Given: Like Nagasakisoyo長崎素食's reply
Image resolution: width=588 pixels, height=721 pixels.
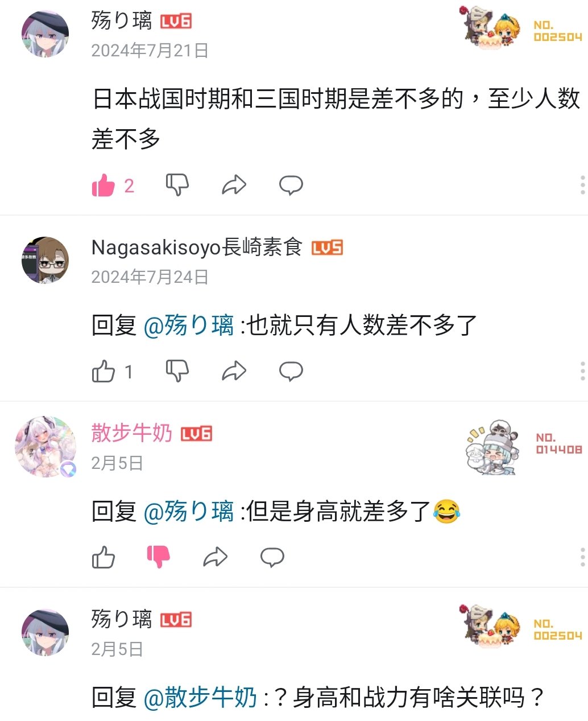Looking at the screenshot, I should (x=103, y=371).
